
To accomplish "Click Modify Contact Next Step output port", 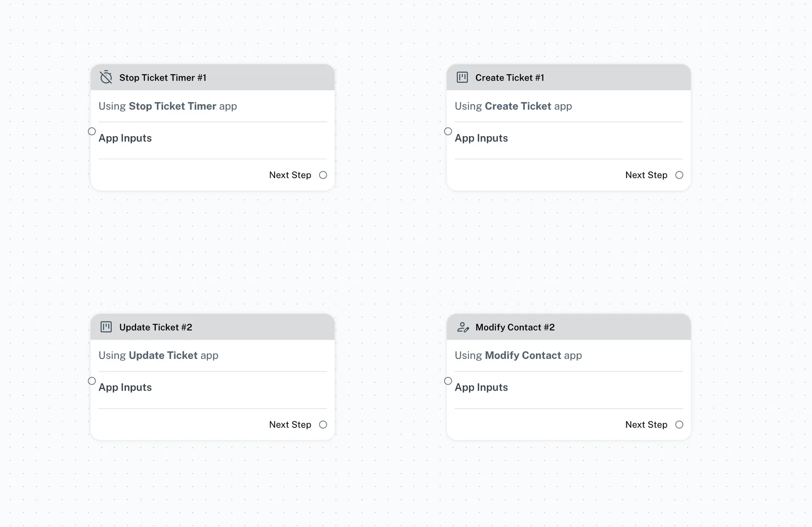I will coord(679,424).
